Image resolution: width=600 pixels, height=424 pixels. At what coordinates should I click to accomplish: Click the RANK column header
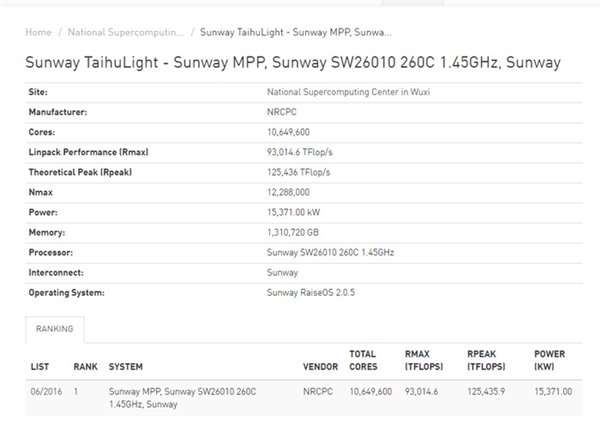coord(85,367)
